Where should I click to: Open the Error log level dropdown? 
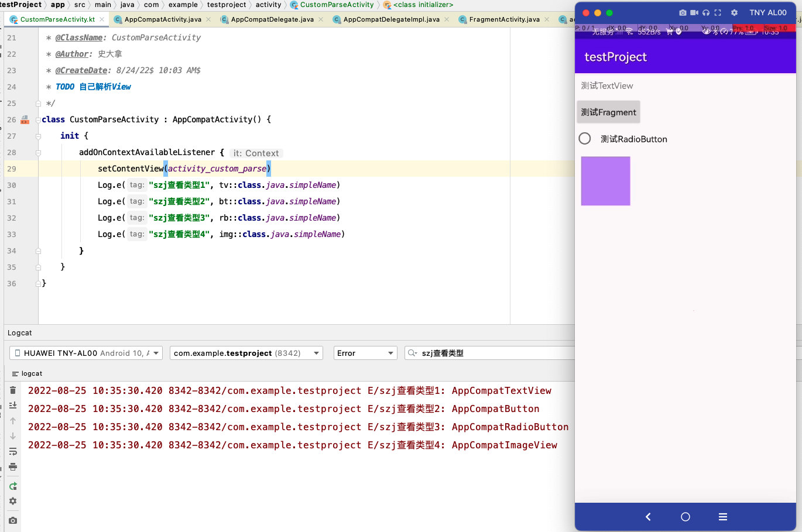[x=365, y=353]
